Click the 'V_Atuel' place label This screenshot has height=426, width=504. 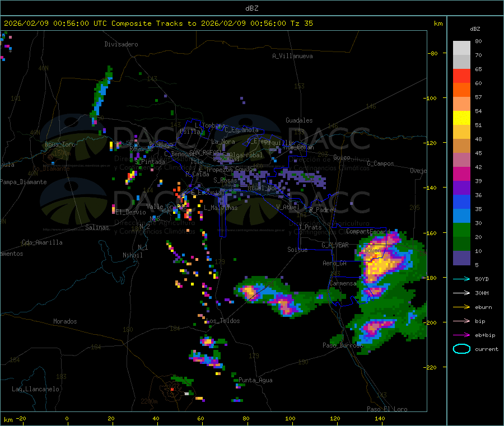tap(288, 207)
